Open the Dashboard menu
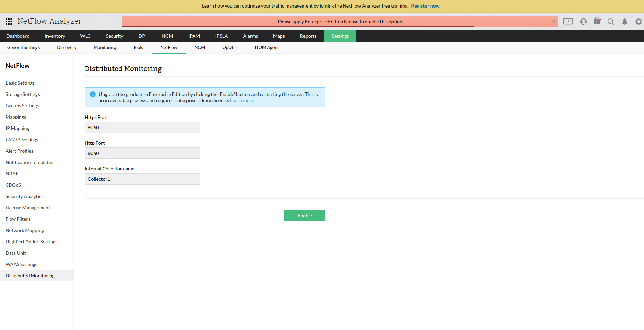This screenshot has height=330, width=644. click(18, 36)
